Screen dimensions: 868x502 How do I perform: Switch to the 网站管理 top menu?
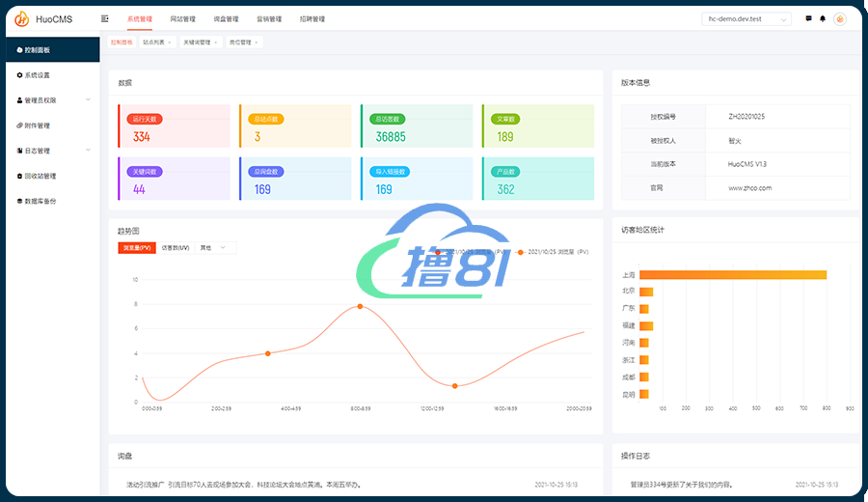coord(182,18)
